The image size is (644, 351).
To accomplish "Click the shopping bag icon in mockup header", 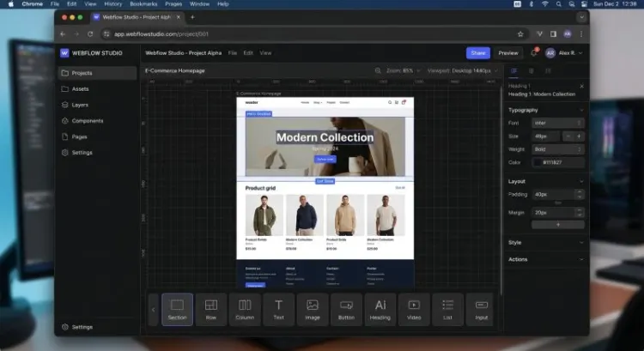I will (x=404, y=102).
